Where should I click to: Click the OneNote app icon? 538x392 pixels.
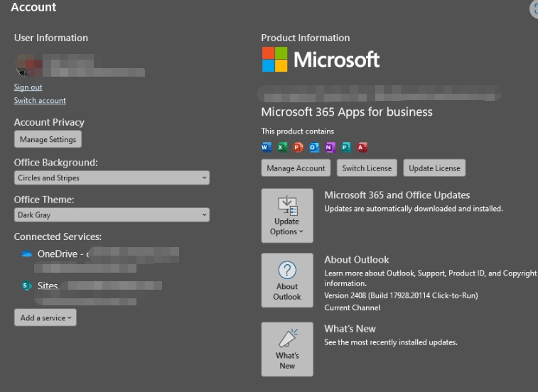click(x=330, y=148)
